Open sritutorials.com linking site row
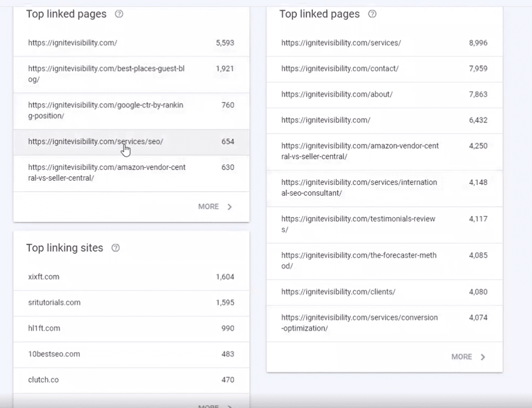This screenshot has width=532, height=408. click(x=131, y=303)
